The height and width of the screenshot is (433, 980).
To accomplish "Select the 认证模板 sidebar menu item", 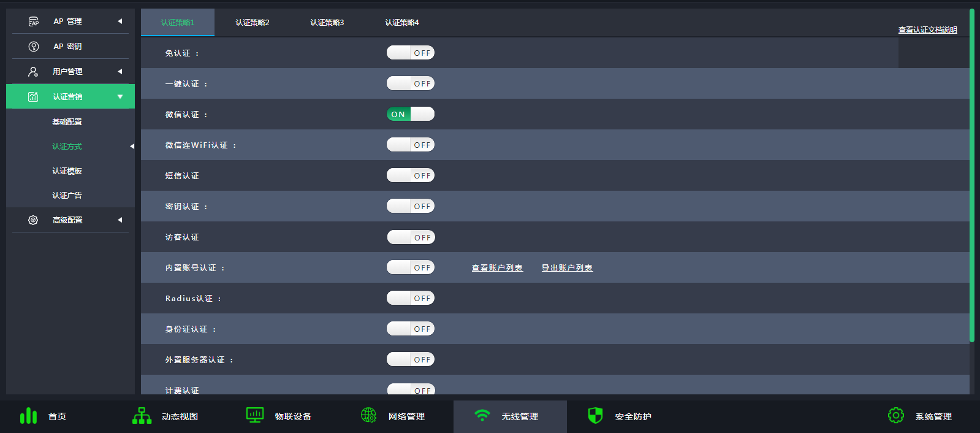I will pos(67,171).
